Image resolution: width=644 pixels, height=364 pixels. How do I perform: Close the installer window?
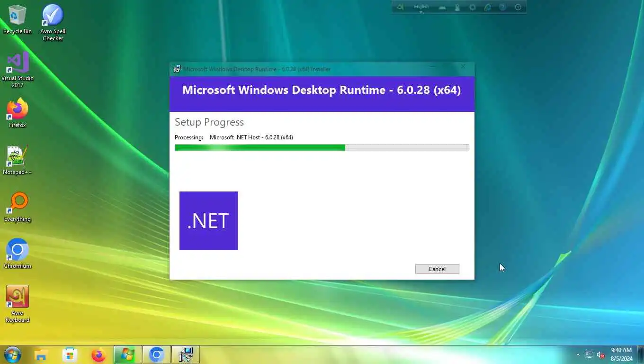[463, 67]
